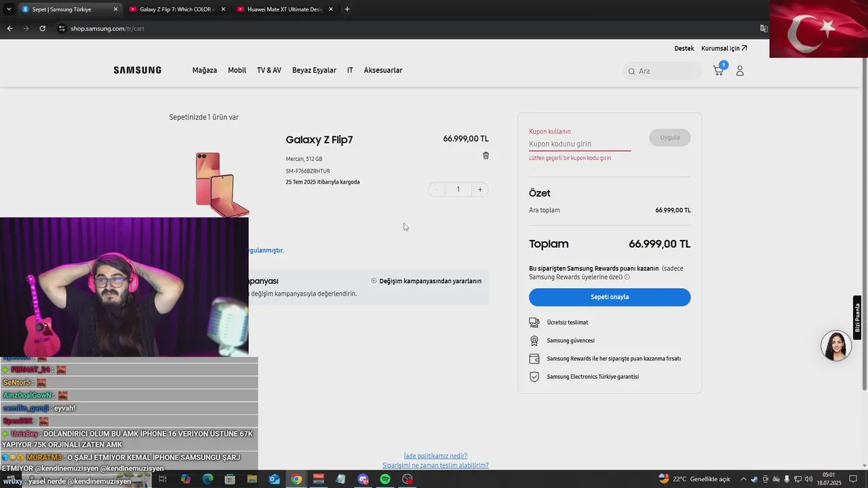
Task: Click the Galaxy Z Flip7 product title
Action: coord(319,140)
